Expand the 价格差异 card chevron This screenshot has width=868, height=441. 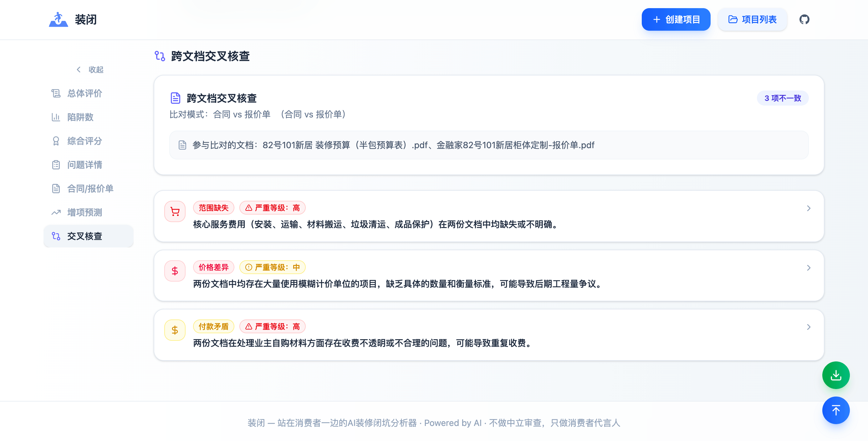(x=808, y=268)
